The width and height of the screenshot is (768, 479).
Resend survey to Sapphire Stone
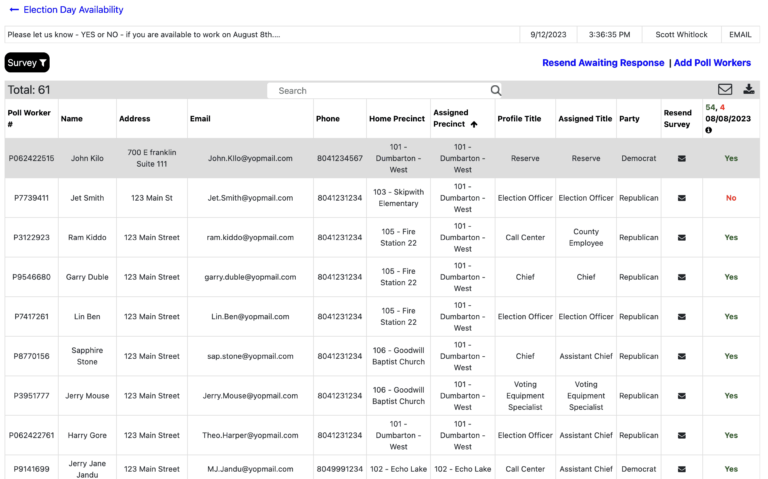pos(681,356)
